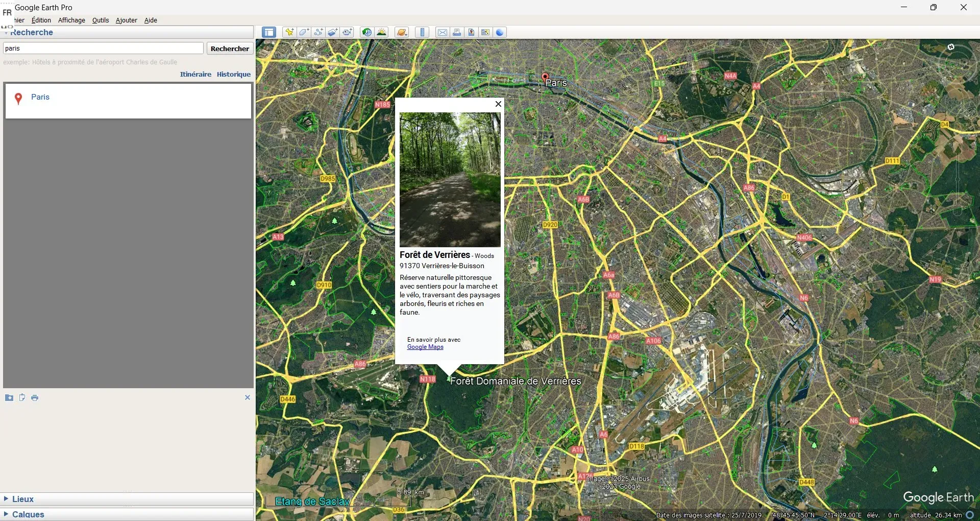This screenshot has width=980, height=521.
Task: Close the Forêt de Verrières info balloon
Action: tap(499, 104)
